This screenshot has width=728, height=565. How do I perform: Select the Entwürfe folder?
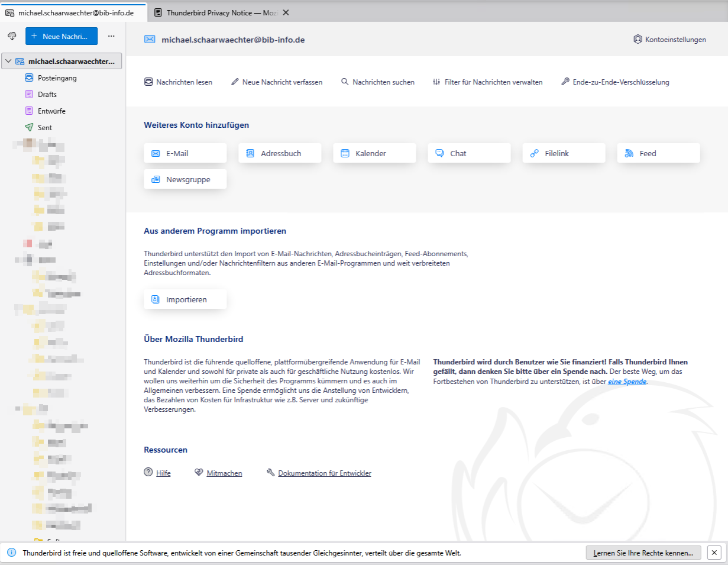51,111
